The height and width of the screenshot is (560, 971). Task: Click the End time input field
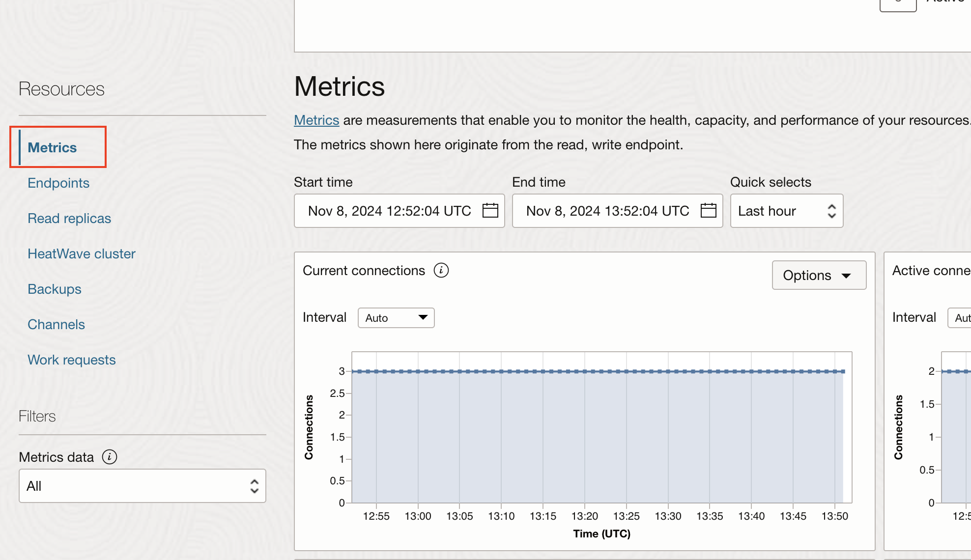(607, 211)
